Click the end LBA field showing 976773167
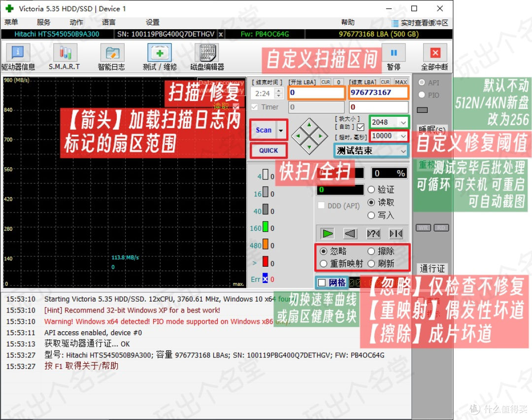 (378, 93)
